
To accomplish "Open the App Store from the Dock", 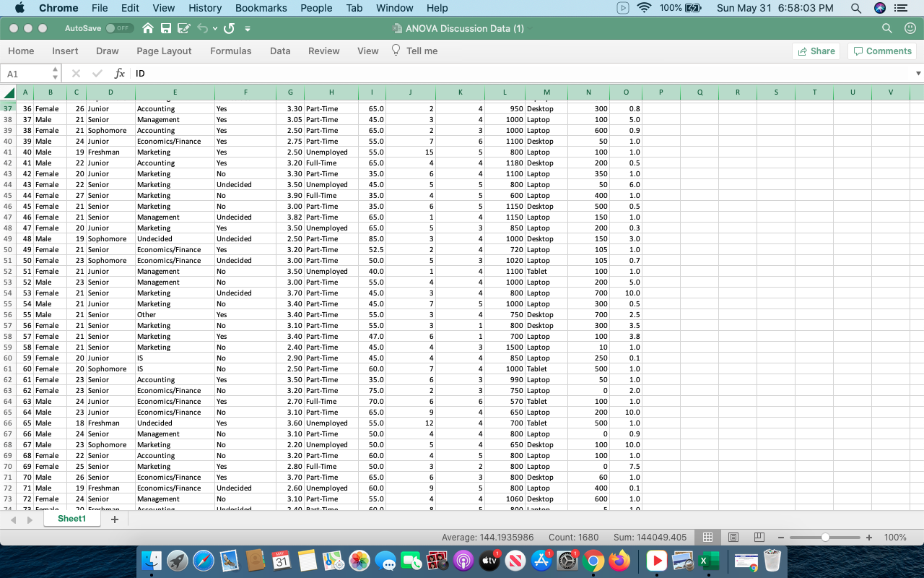I will click(541, 560).
